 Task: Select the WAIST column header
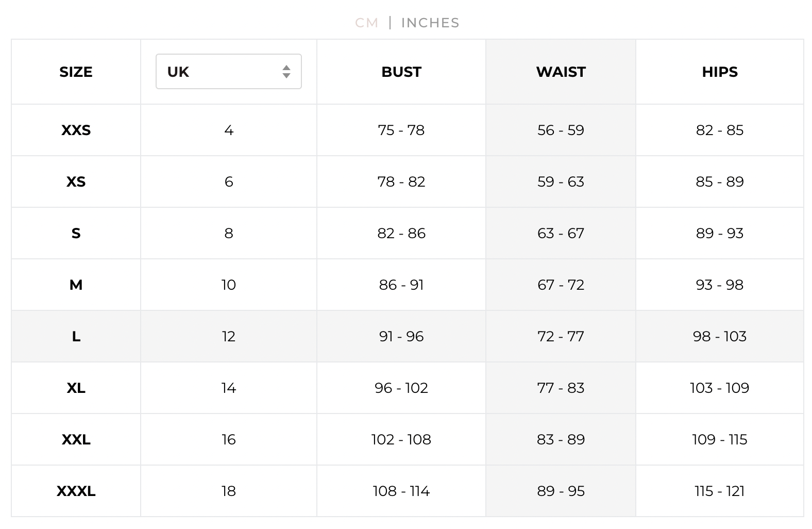(x=561, y=72)
